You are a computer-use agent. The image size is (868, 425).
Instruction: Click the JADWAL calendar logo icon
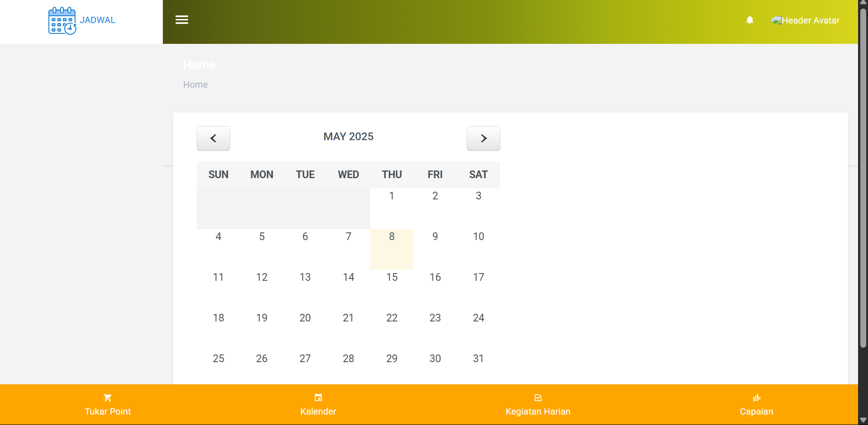tap(62, 21)
